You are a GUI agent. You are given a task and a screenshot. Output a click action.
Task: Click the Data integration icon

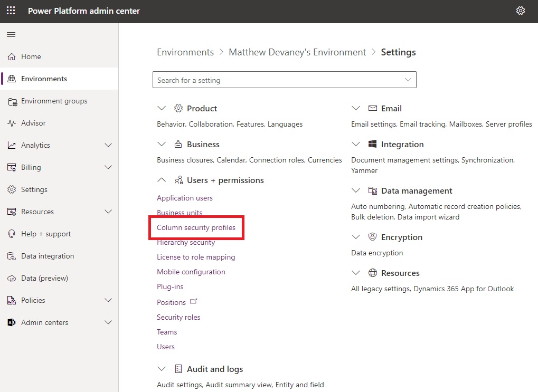tap(12, 256)
